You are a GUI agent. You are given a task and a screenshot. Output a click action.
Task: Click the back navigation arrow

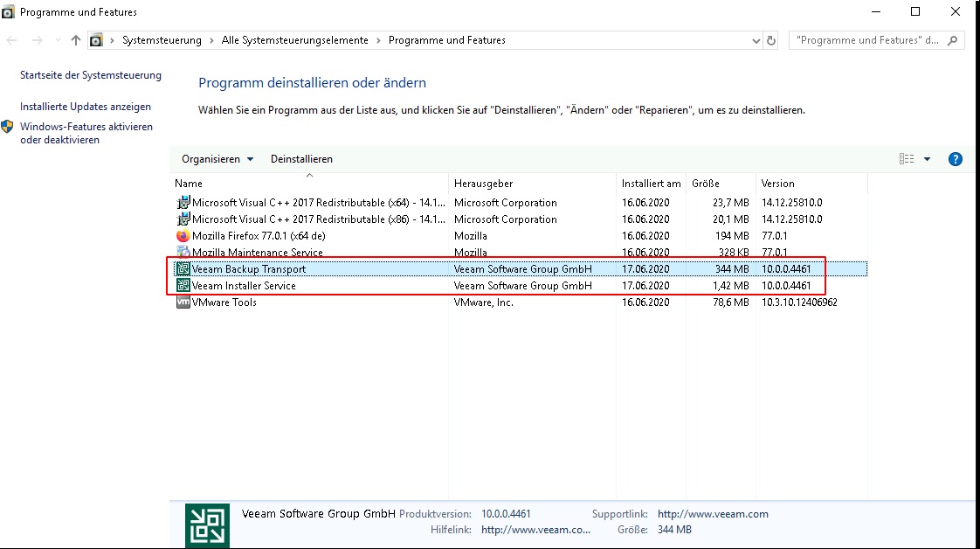click(x=12, y=40)
